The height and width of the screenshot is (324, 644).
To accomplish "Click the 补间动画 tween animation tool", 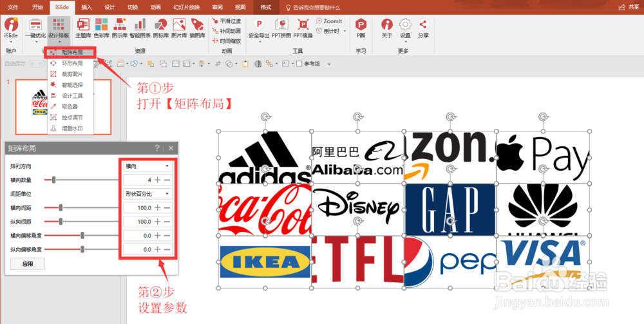I will click(x=226, y=31).
